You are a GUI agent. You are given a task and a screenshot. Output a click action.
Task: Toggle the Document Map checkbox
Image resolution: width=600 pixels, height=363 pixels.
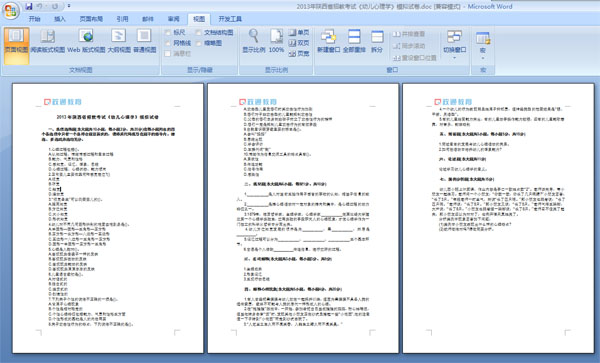[x=198, y=33]
